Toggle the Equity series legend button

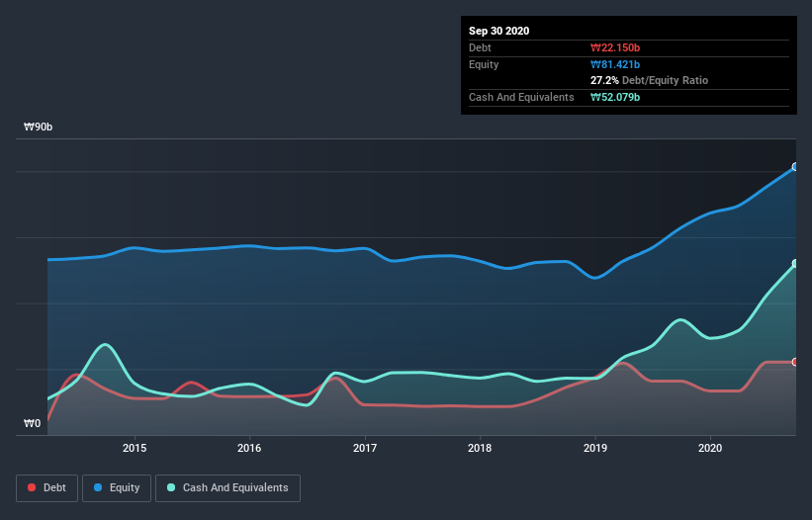pos(117,488)
